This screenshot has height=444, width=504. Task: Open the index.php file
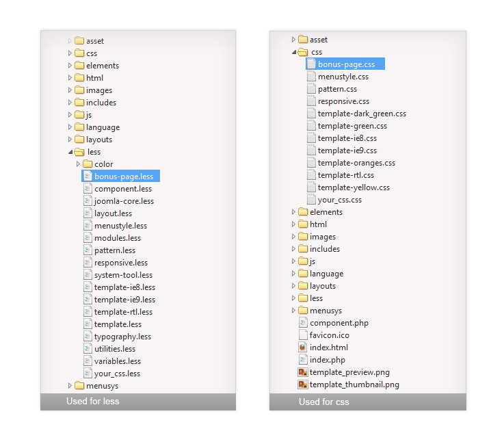(x=327, y=360)
